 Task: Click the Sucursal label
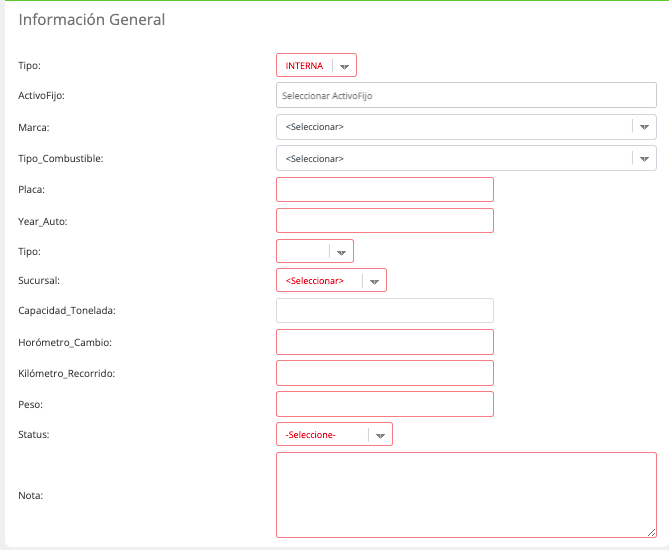(x=39, y=280)
